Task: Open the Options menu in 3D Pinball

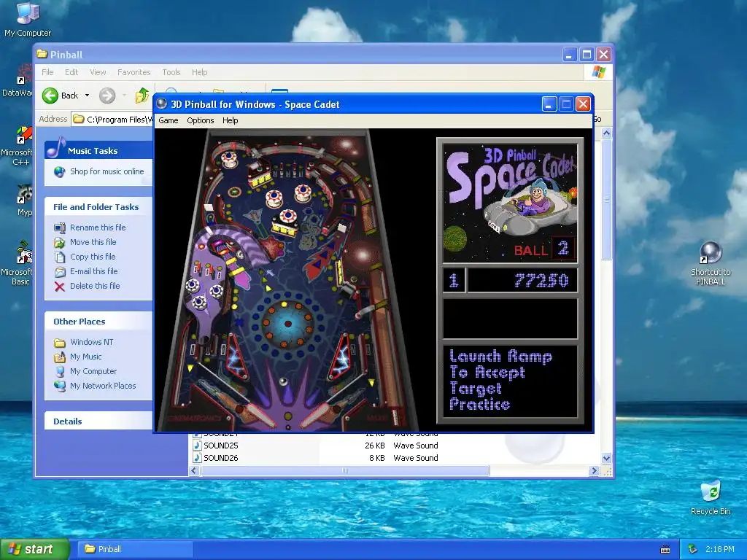Action: pos(200,120)
